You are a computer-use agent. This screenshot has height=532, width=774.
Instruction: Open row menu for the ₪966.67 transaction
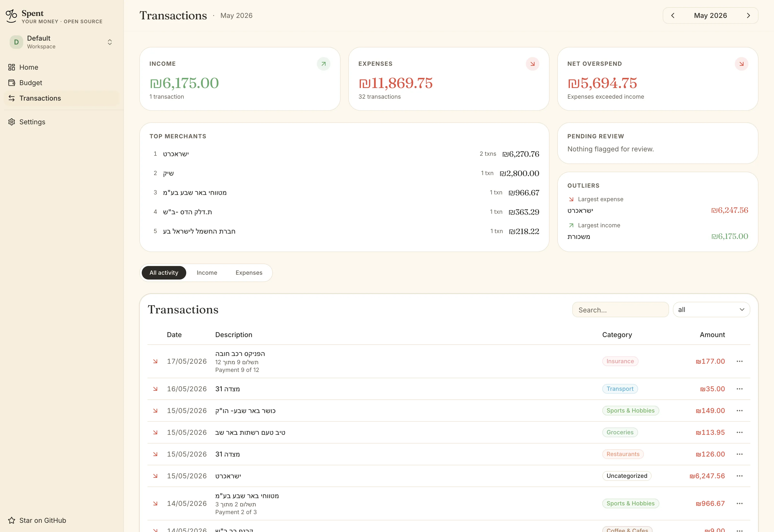pos(739,503)
